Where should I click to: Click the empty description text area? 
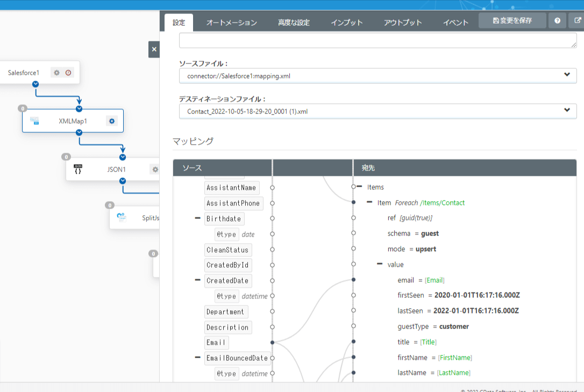tap(378, 40)
